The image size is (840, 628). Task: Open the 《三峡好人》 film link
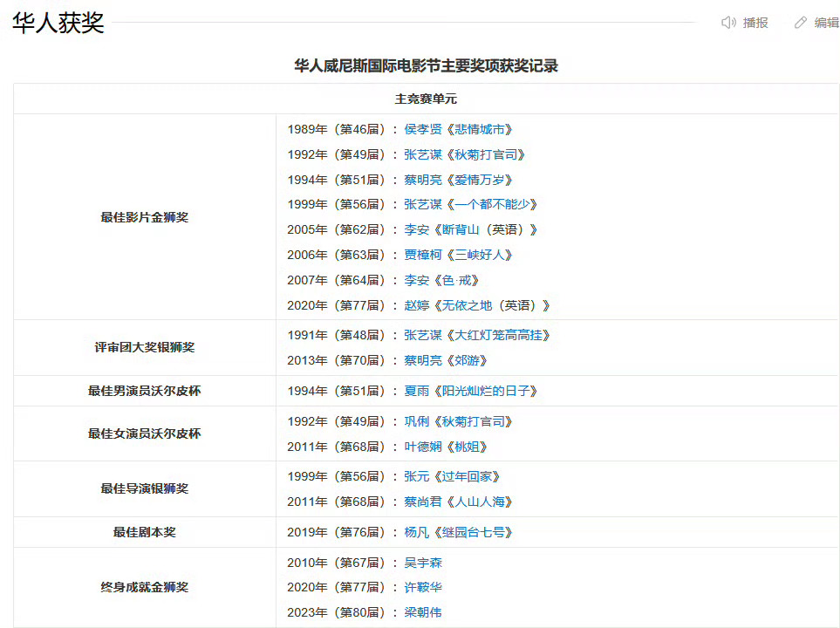coord(480,255)
